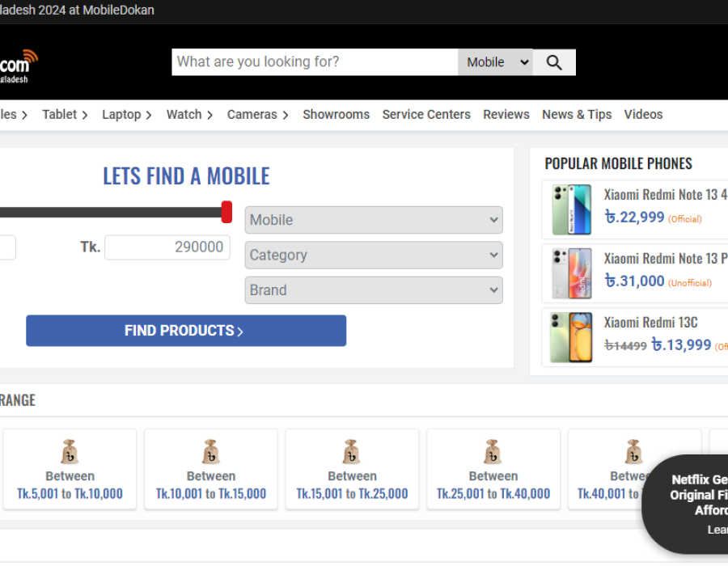Click money bag icon for Tk.10,001 to Tk.15,000
The width and height of the screenshot is (728, 566).
tap(210, 452)
